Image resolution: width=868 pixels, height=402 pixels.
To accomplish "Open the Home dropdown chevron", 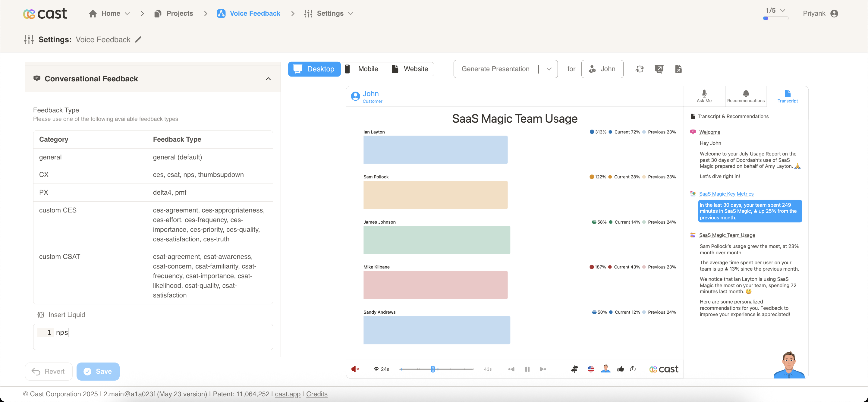I will click(127, 14).
